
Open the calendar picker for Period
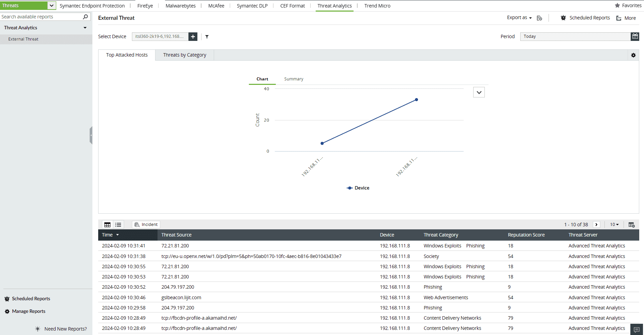pyautogui.click(x=635, y=36)
